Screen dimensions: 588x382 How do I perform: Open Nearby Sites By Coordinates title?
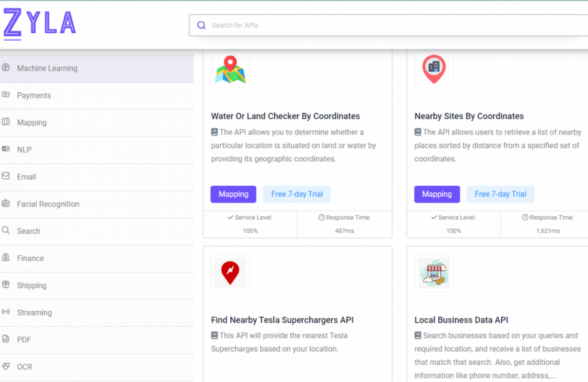[469, 116]
